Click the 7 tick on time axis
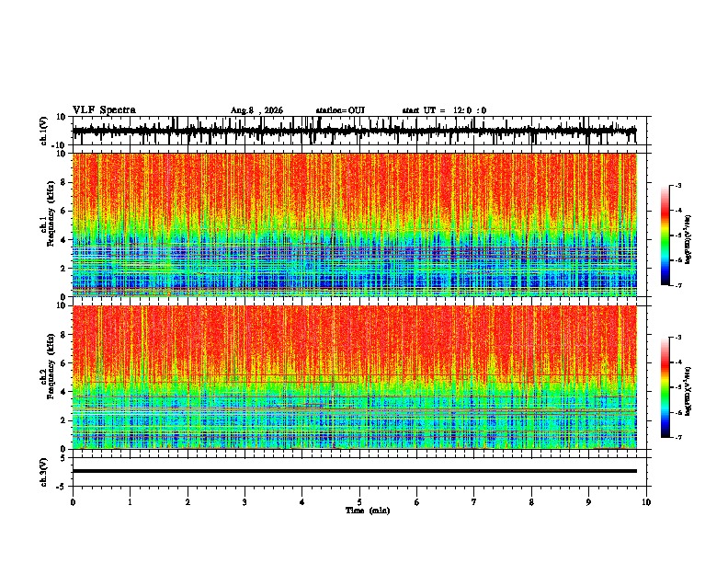The image size is (728, 563). (x=474, y=502)
